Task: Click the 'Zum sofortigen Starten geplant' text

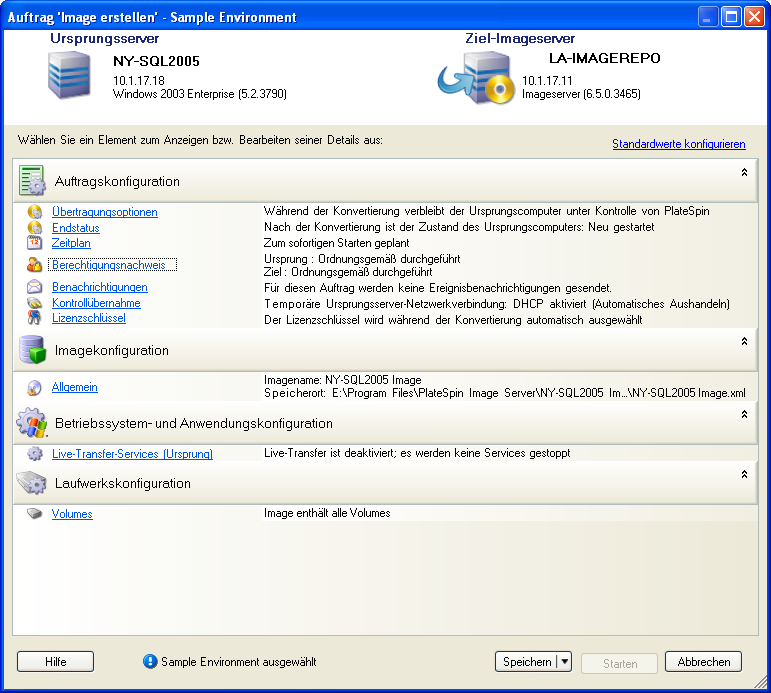Action: 337,243
